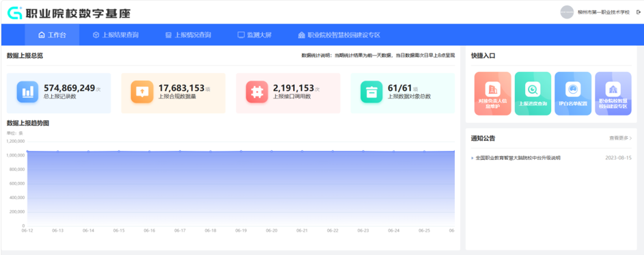Open 职业院校智慧校园建设专区 quick entry card
The height and width of the screenshot is (255, 644).
(x=613, y=94)
